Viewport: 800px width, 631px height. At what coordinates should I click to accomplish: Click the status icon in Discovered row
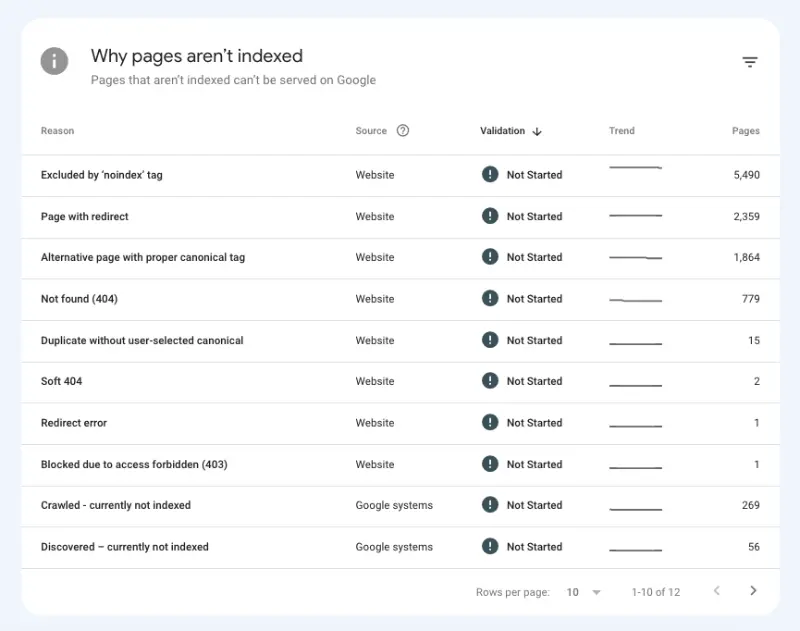coord(490,546)
